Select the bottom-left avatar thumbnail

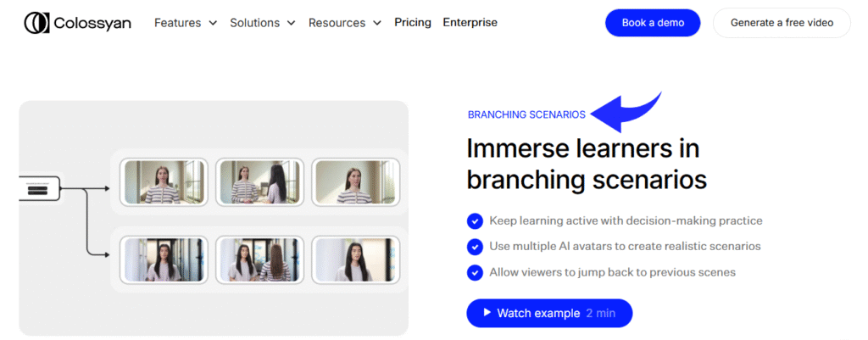pos(164,259)
